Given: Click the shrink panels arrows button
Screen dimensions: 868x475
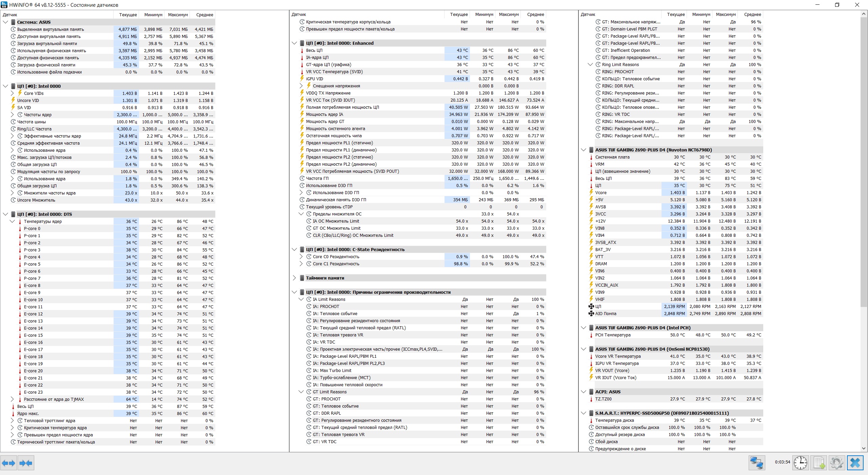Looking at the screenshot, I should click(x=26, y=463).
